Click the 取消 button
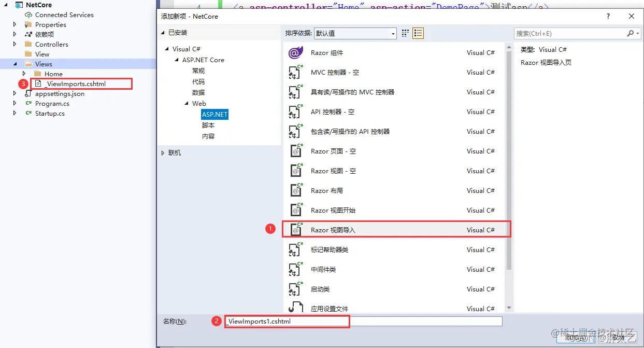This screenshot has height=348, width=644. coord(617,338)
